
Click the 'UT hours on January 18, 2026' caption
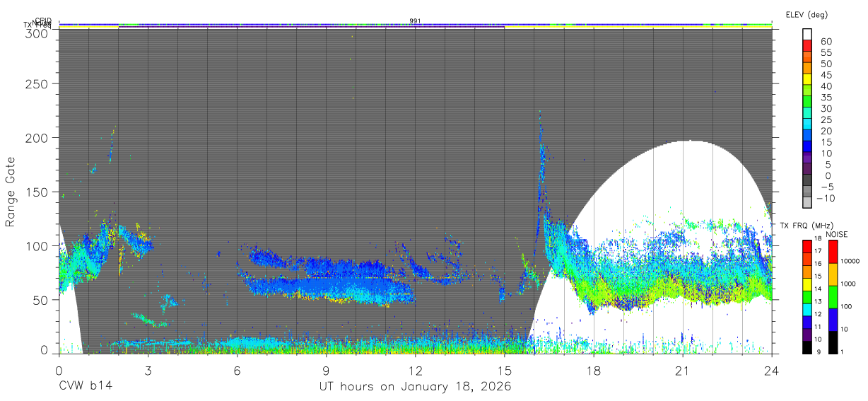[x=415, y=387]
